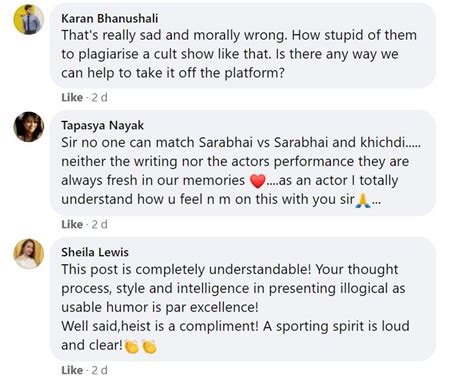Screen dimensions: 474x379
Task: Click the folded hands emoji after 'sir'
Action: pyautogui.click(x=363, y=200)
